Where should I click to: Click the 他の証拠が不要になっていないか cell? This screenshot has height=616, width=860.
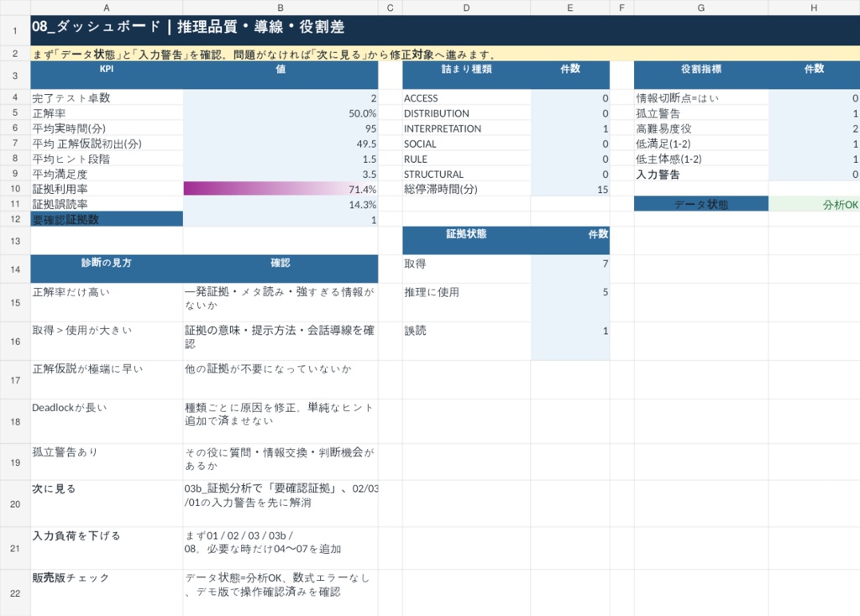pyautogui.click(x=281, y=380)
